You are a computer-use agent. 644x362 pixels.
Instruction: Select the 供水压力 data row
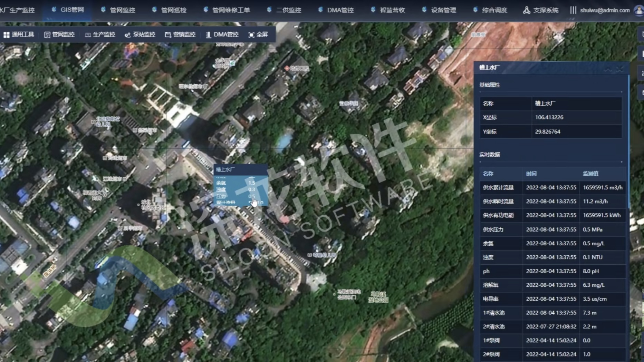click(552, 229)
